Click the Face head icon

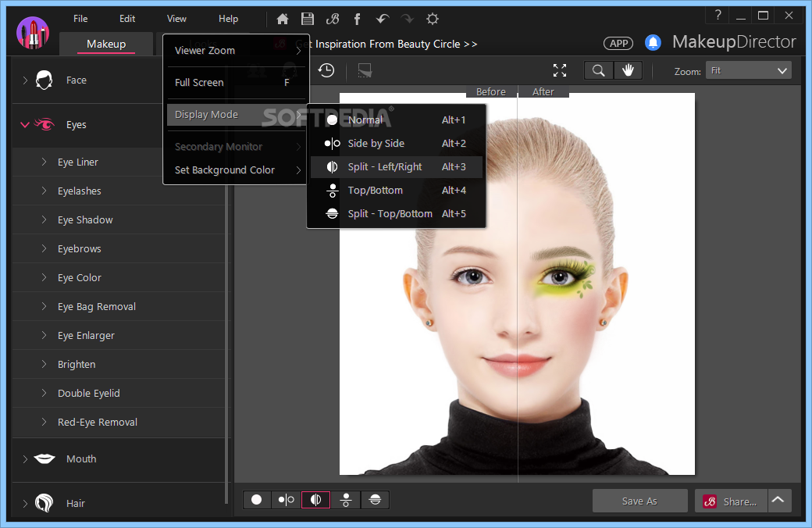pyautogui.click(x=44, y=80)
